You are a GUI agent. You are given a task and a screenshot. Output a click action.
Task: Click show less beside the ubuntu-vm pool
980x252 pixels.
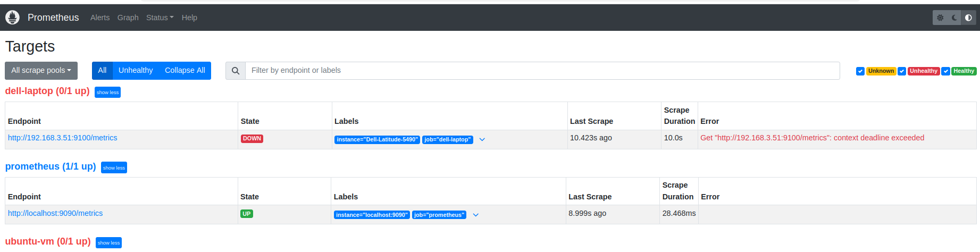(x=108, y=243)
